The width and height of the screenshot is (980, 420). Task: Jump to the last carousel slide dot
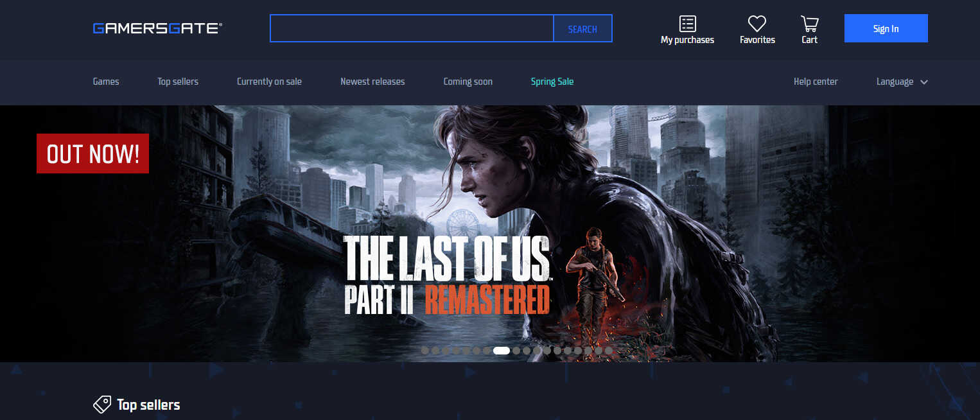(609, 351)
